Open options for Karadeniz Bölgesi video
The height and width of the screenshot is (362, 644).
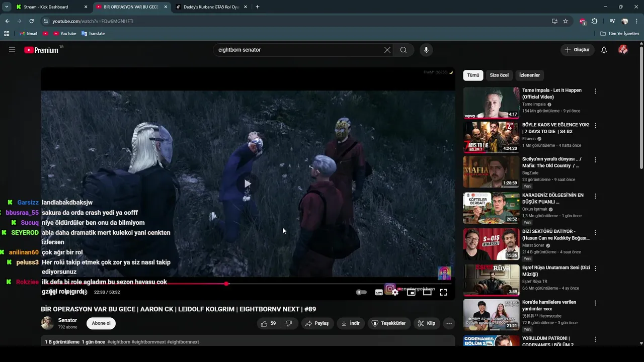pyautogui.click(x=595, y=196)
